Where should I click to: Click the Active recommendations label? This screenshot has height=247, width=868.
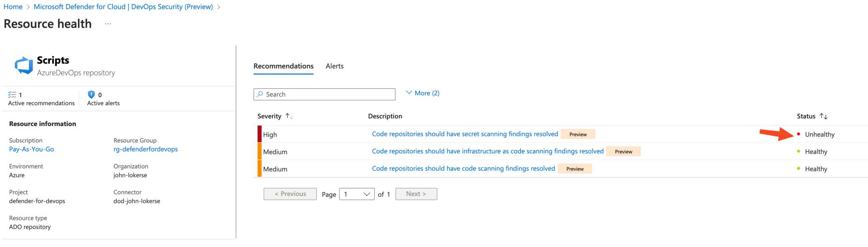[x=41, y=103]
